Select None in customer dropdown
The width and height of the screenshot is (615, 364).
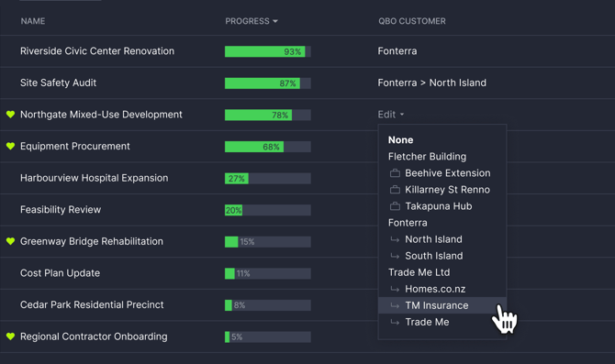(400, 140)
